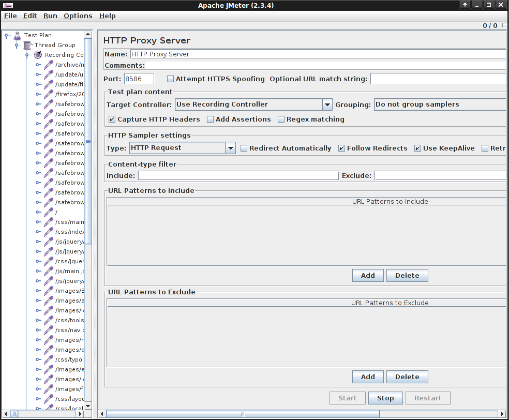Tick the Add Assertions checkbox
This screenshot has width=509, height=420.
pos(210,119)
